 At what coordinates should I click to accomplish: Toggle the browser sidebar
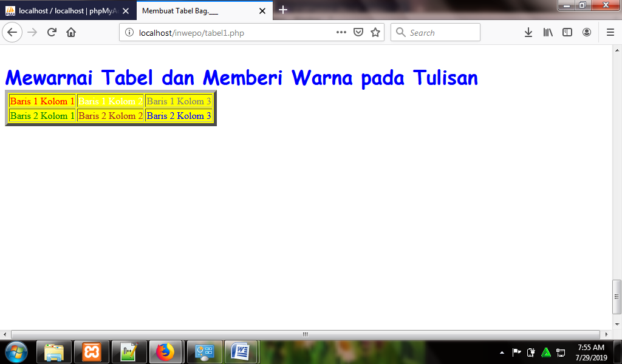click(x=567, y=32)
